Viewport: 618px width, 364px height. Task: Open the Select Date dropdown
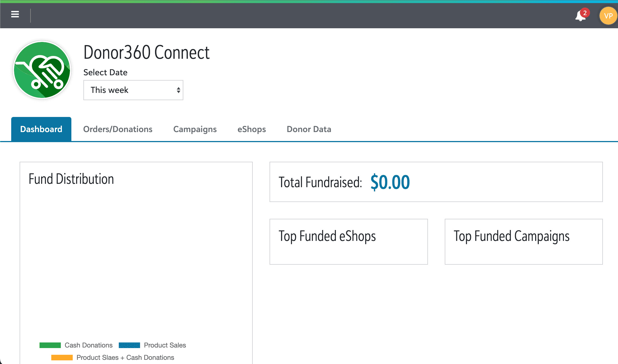[x=133, y=90]
